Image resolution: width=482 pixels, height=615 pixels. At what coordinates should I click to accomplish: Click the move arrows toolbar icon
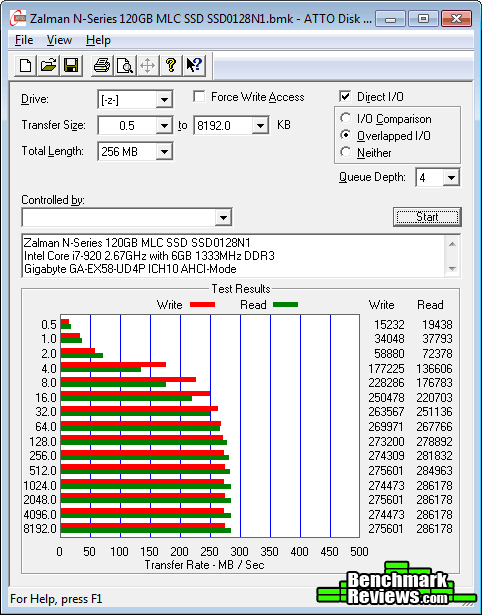tap(147, 65)
